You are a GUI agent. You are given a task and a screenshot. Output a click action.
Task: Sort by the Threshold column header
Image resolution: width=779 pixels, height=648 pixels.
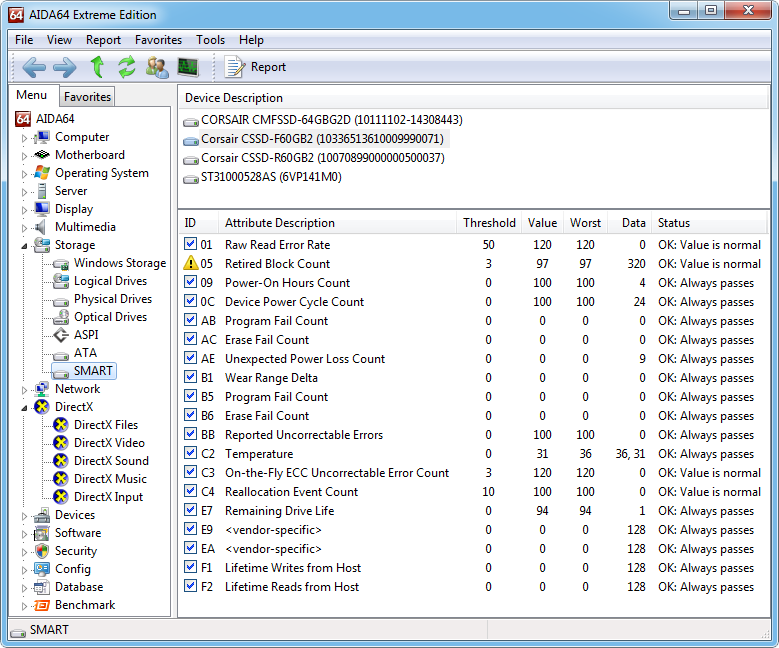click(489, 223)
